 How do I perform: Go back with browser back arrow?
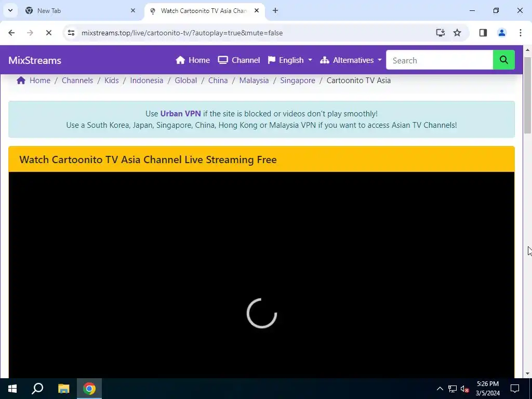tap(11, 33)
